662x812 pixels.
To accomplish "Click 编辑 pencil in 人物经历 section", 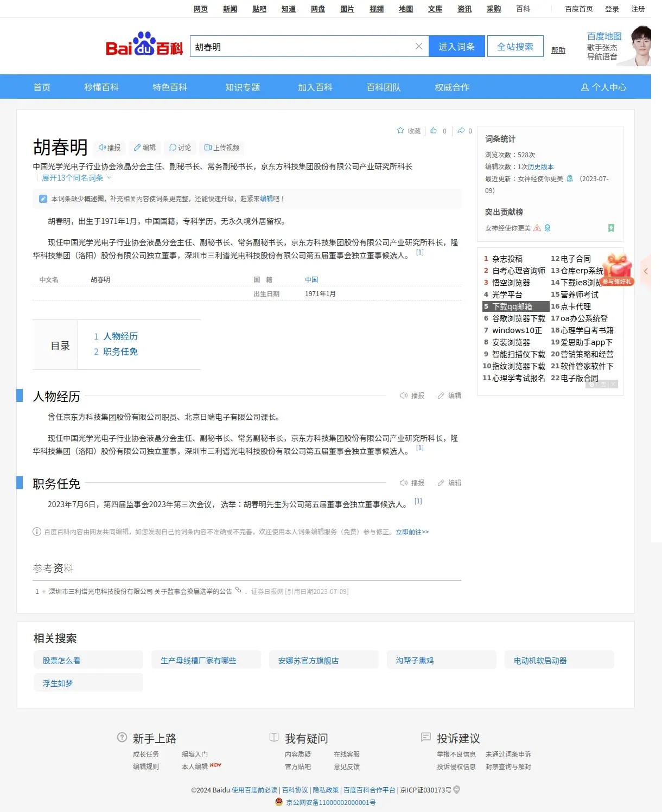I will (x=449, y=395).
